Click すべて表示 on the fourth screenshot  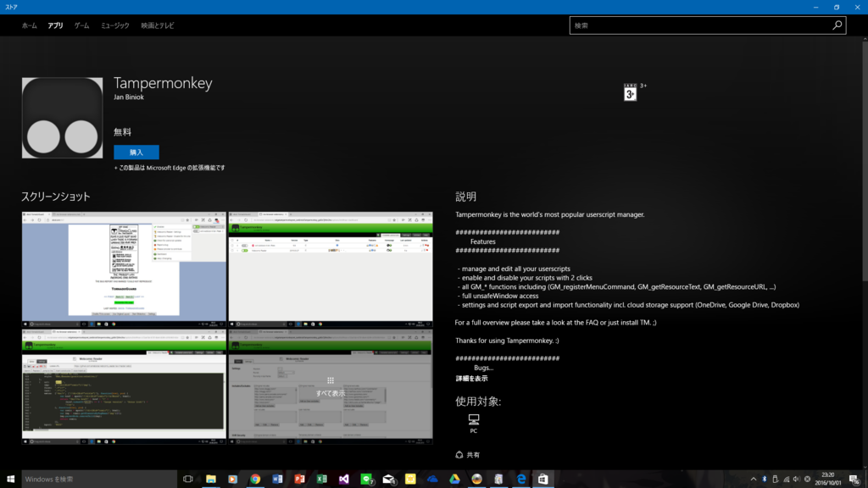click(x=331, y=393)
